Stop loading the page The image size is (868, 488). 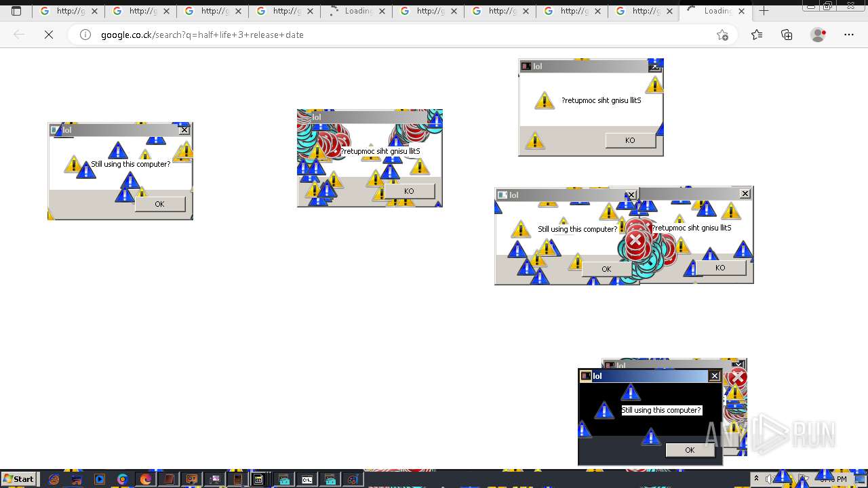point(49,35)
